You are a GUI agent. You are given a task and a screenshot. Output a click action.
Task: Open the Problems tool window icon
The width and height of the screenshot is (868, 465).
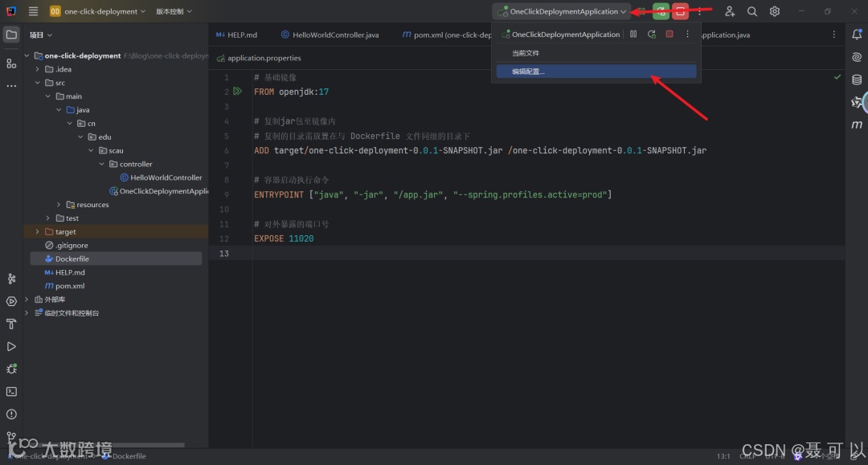tap(11, 414)
